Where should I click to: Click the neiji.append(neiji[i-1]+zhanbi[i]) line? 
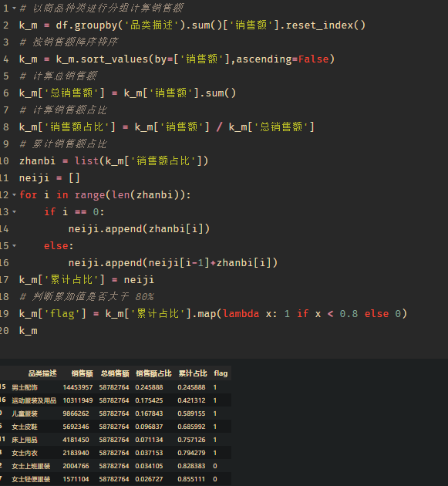coord(173,263)
